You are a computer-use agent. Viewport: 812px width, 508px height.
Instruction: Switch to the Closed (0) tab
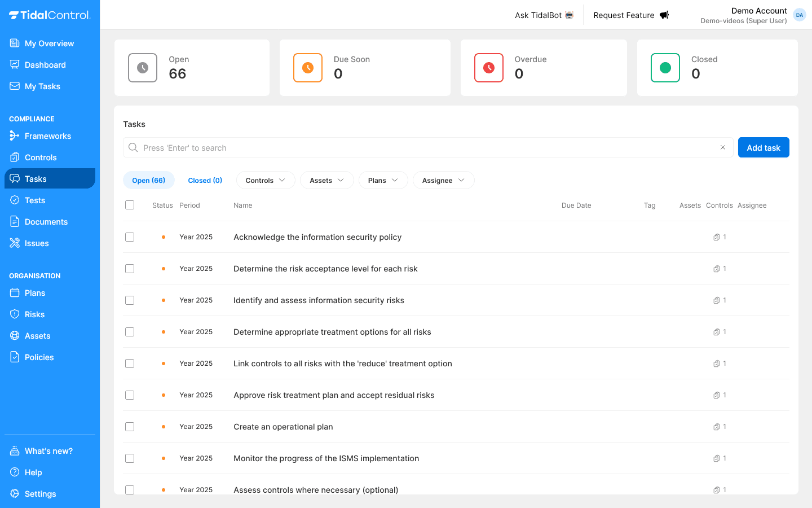[205, 180]
